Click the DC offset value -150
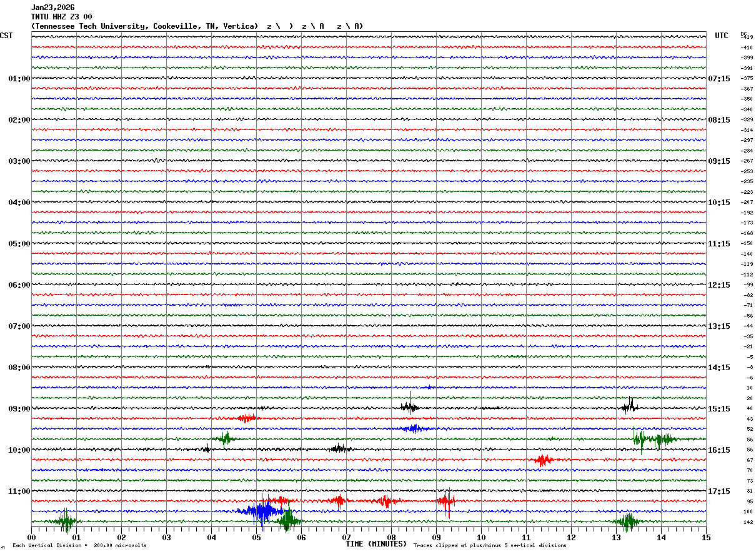Viewport: 756px width, 554px height. (x=747, y=243)
